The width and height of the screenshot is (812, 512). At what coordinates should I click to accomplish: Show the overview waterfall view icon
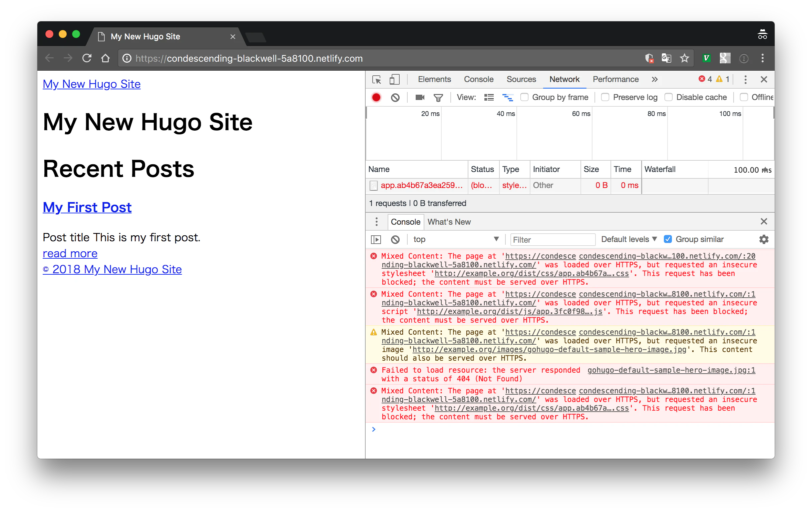coord(507,97)
